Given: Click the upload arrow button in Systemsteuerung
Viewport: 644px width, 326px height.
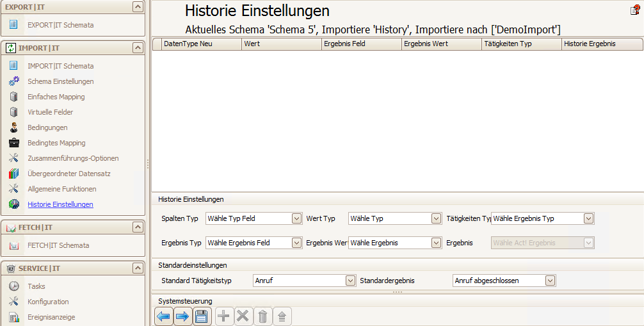Looking at the screenshot, I should 282,316.
